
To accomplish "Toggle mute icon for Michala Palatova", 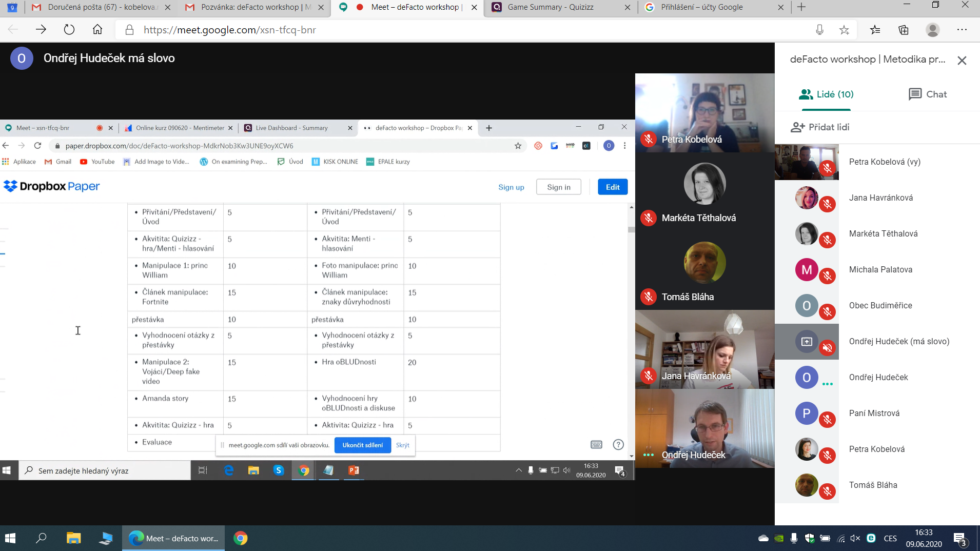I will pyautogui.click(x=827, y=276).
